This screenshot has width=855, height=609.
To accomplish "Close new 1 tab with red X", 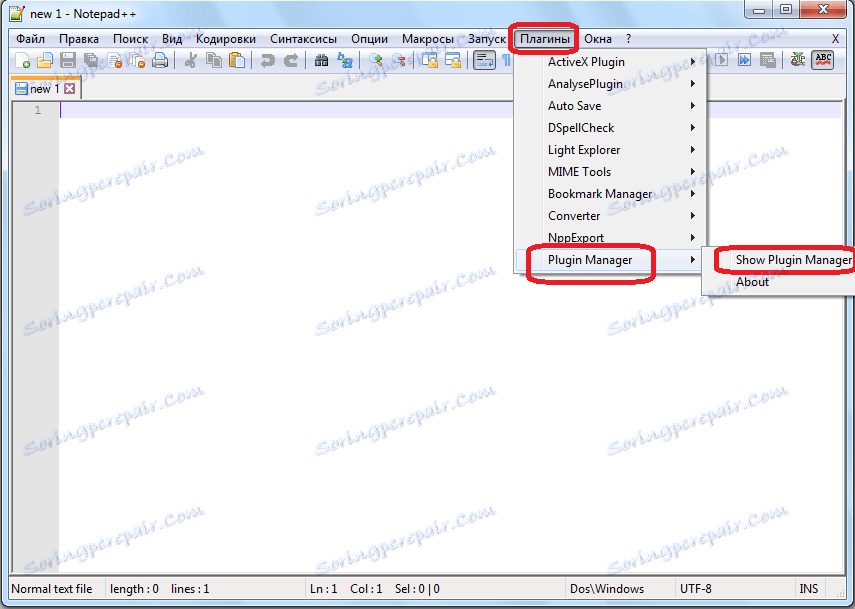I will pyautogui.click(x=70, y=88).
